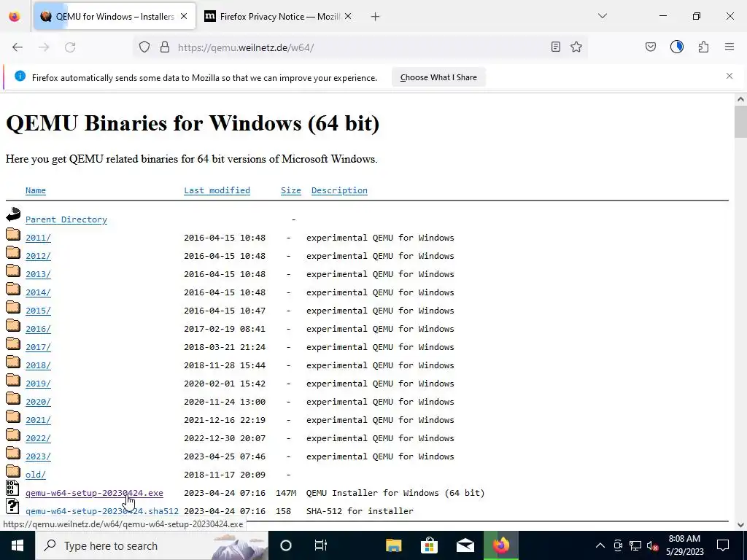
Task: Open the 2012/ folder link
Action: 38,256
